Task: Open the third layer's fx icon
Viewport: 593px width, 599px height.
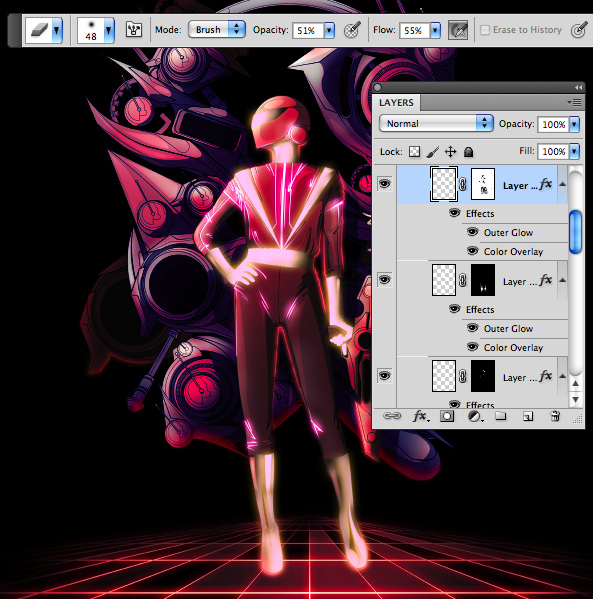Action: point(546,376)
